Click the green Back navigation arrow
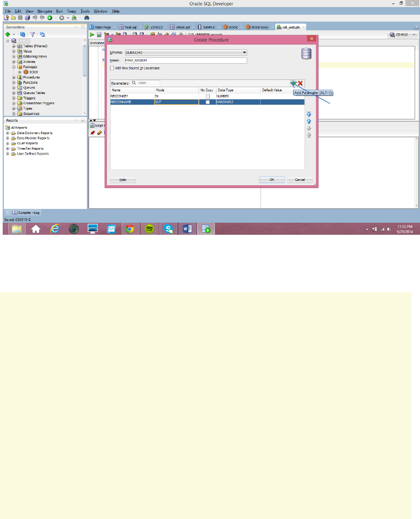 click(49, 18)
